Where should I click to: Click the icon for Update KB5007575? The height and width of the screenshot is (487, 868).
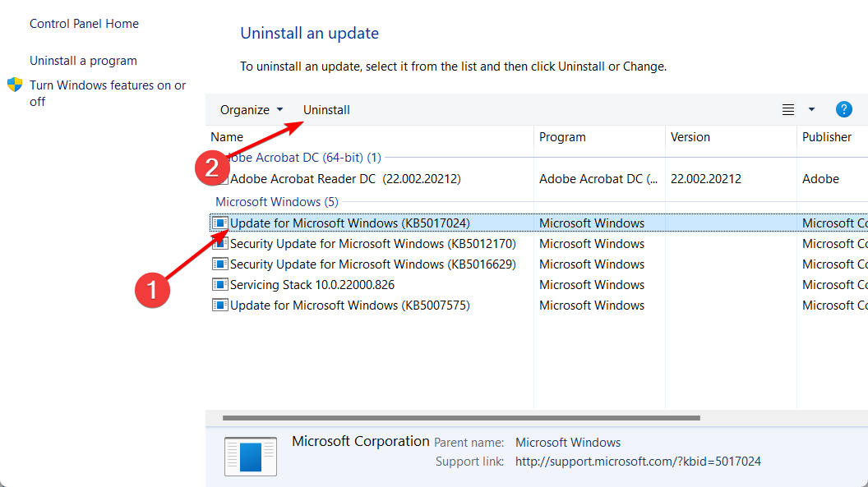click(x=219, y=306)
